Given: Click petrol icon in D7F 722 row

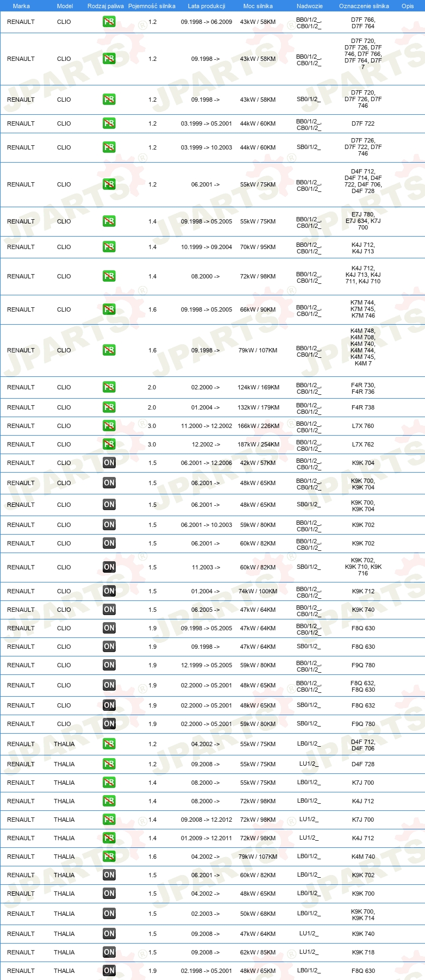Looking at the screenshot, I should click(109, 123).
